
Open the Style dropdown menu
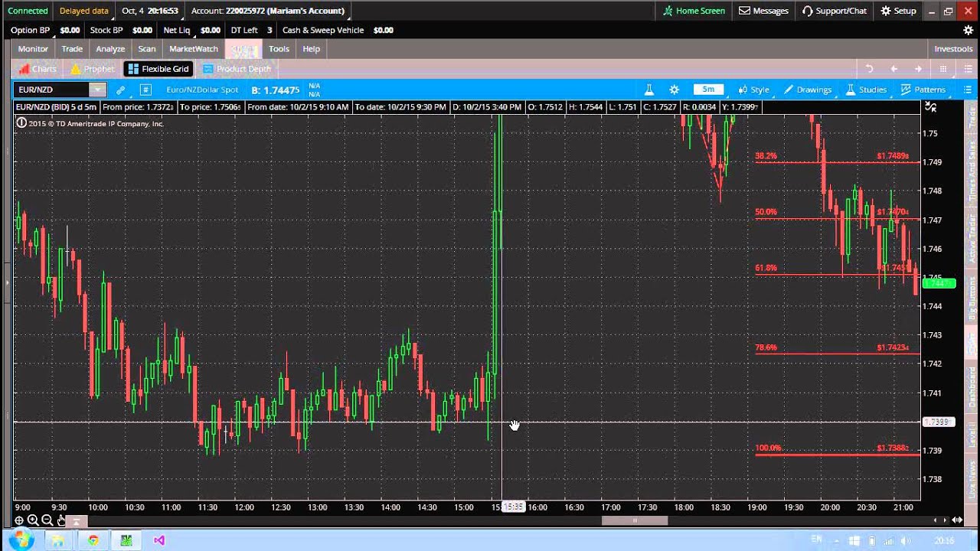pos(753,90)
